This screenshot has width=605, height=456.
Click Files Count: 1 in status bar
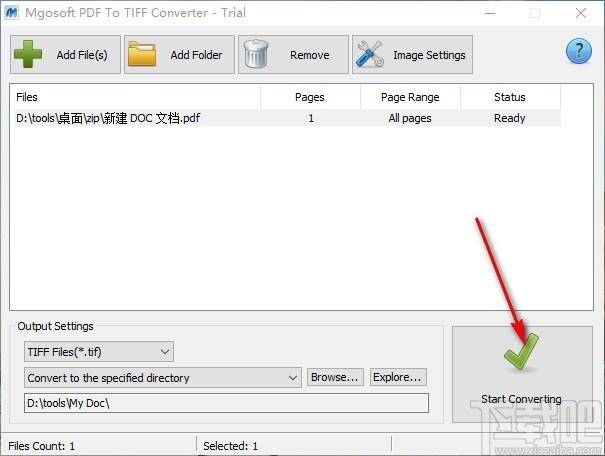(x=41, y=446)
